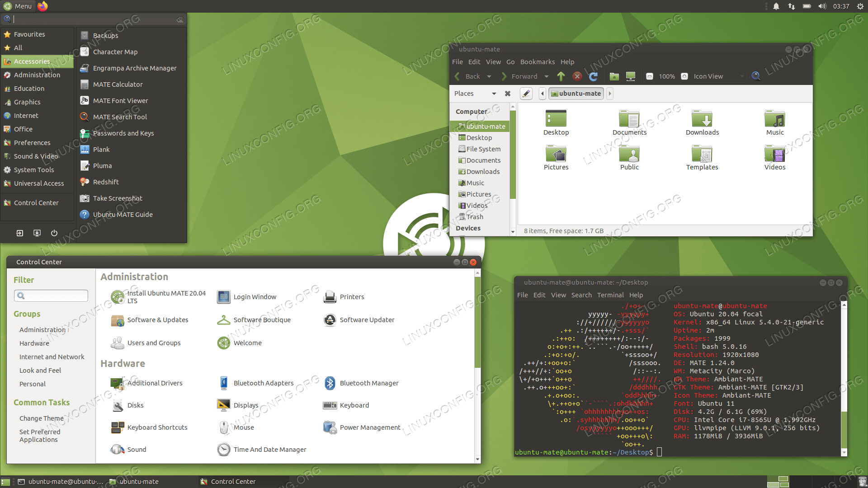Screen dimensions: 868x488
Task: Reload the current folder in file manager
Action: (594, 76)
